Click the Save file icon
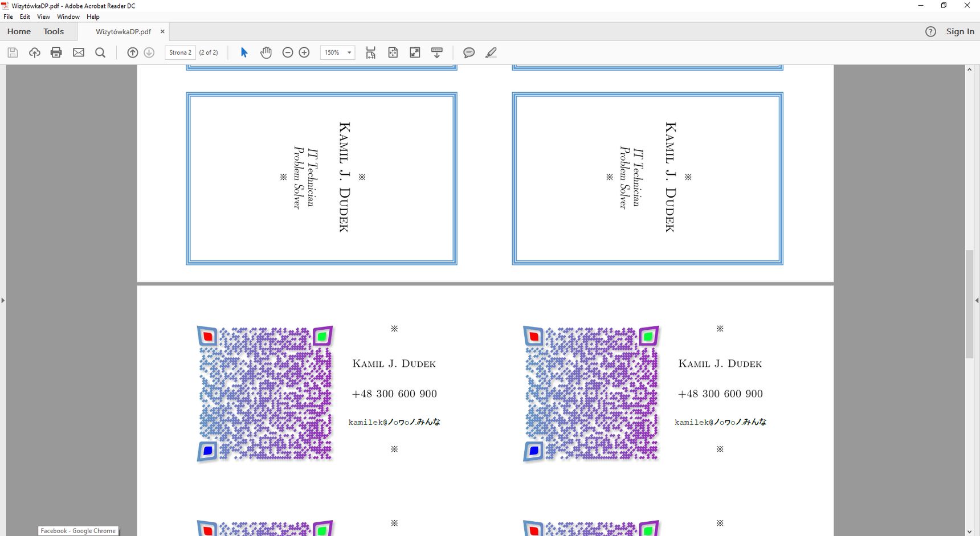980x536 pixels. pos(13,52)
